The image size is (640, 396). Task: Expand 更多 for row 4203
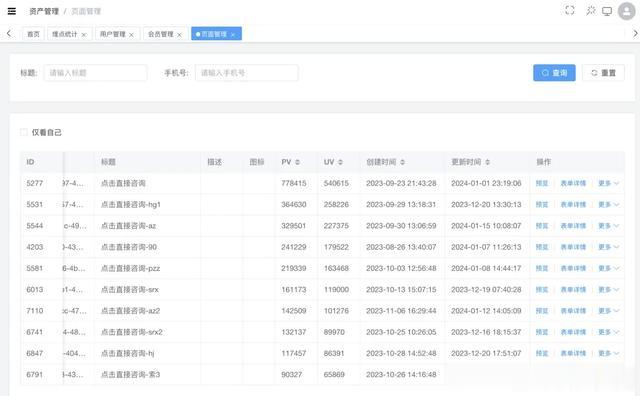(609, 247)
